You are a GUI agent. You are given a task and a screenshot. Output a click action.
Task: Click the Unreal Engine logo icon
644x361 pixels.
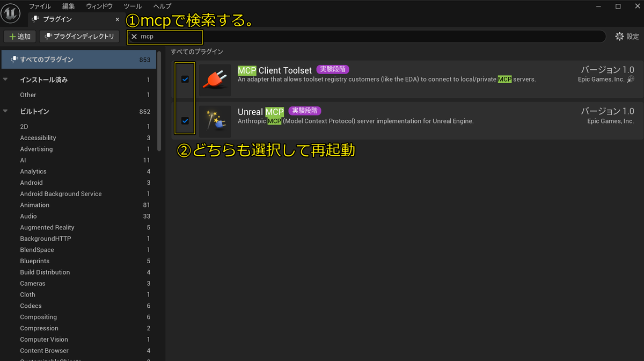11,13
